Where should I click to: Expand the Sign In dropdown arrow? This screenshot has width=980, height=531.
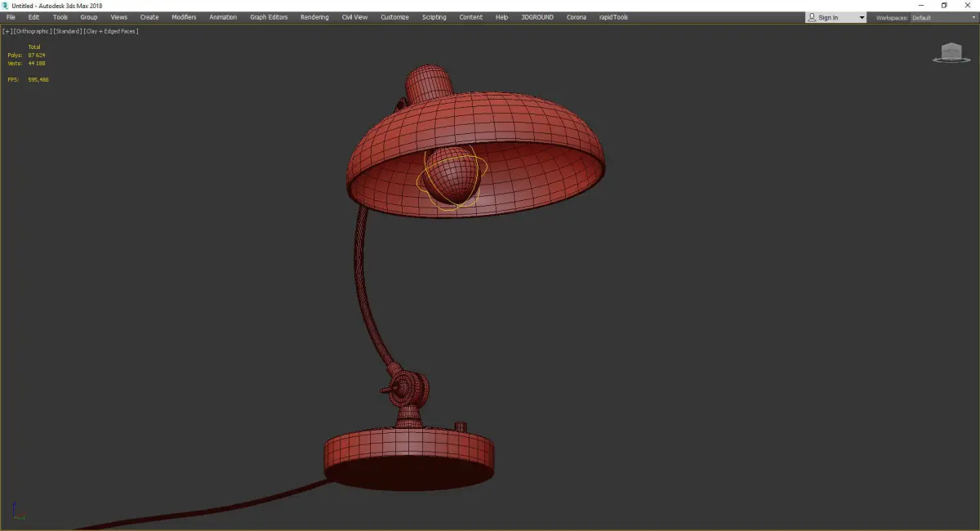pyautogui.click(x=861, y=17)
